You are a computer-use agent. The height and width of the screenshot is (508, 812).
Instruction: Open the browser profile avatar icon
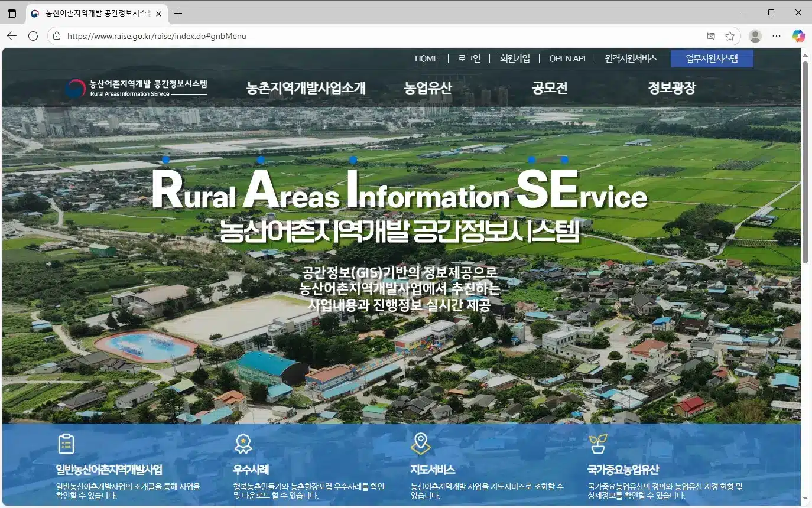point(755,36)
